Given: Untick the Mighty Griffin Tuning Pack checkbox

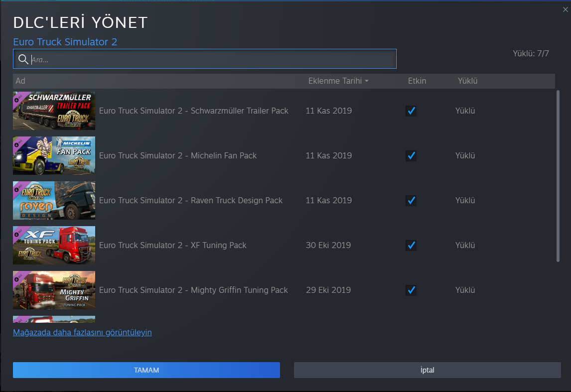Looking at the screenshot, I should (x=411, y=290).
